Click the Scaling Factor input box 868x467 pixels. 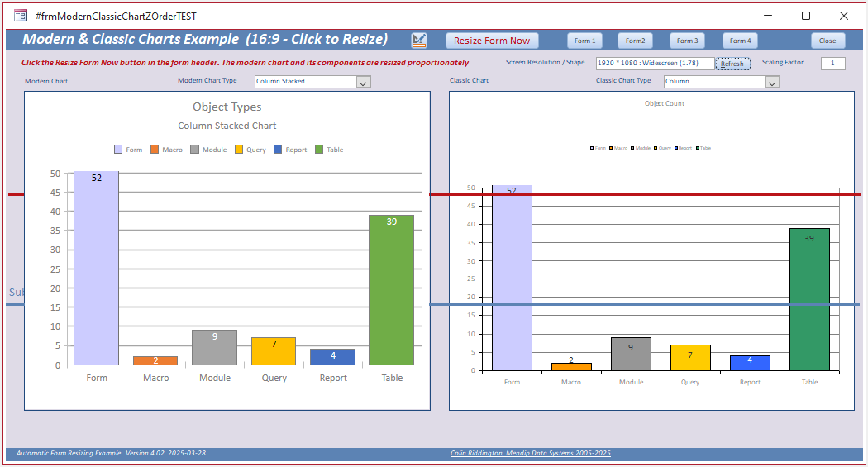pos(832,63)
